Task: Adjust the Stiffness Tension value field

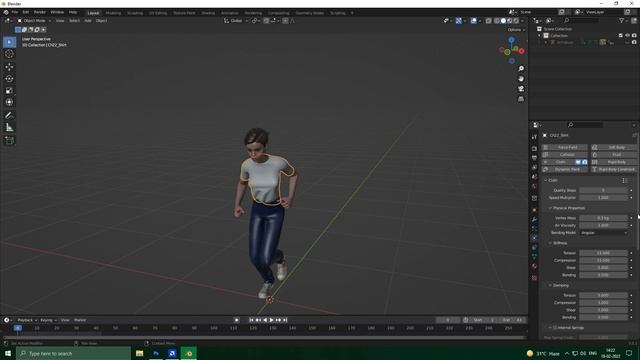Action: click(x=603, y=253)
